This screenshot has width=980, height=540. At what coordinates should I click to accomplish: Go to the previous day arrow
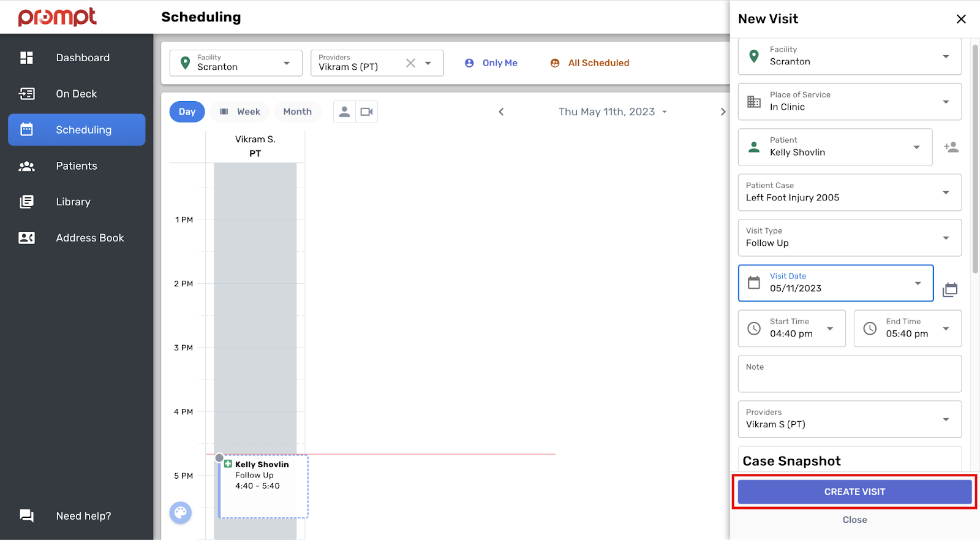click(x=501, y=112)
